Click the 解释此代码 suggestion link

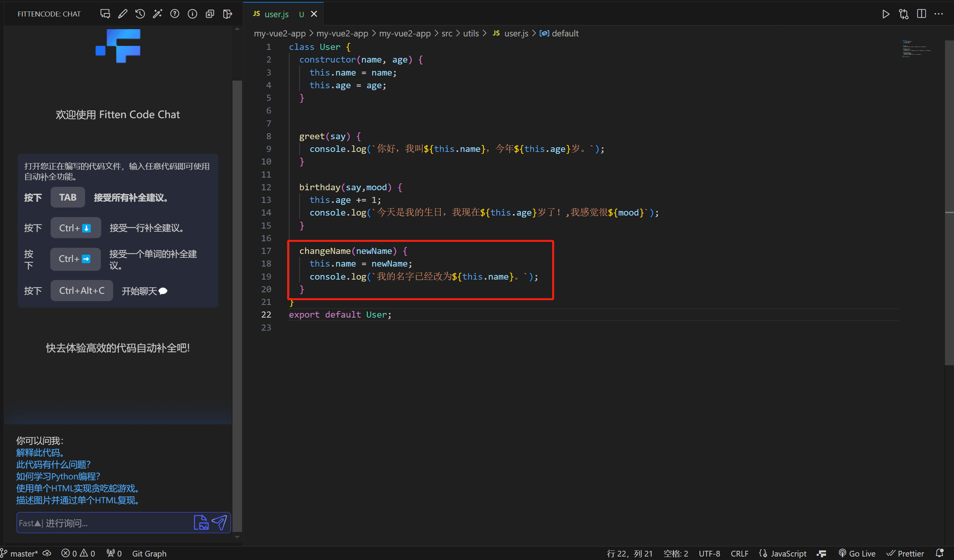point(40,452)
